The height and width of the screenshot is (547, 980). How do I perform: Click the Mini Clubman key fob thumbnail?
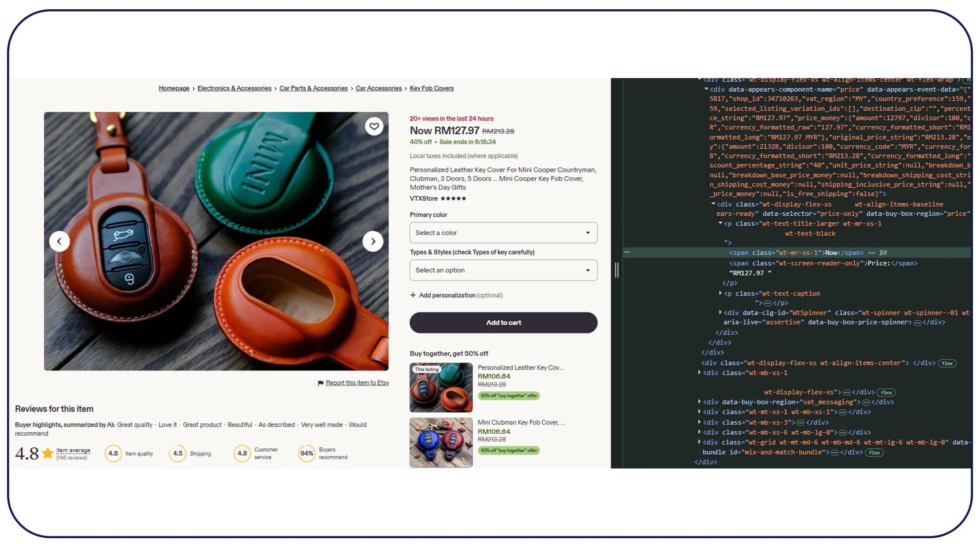point(441,442)
